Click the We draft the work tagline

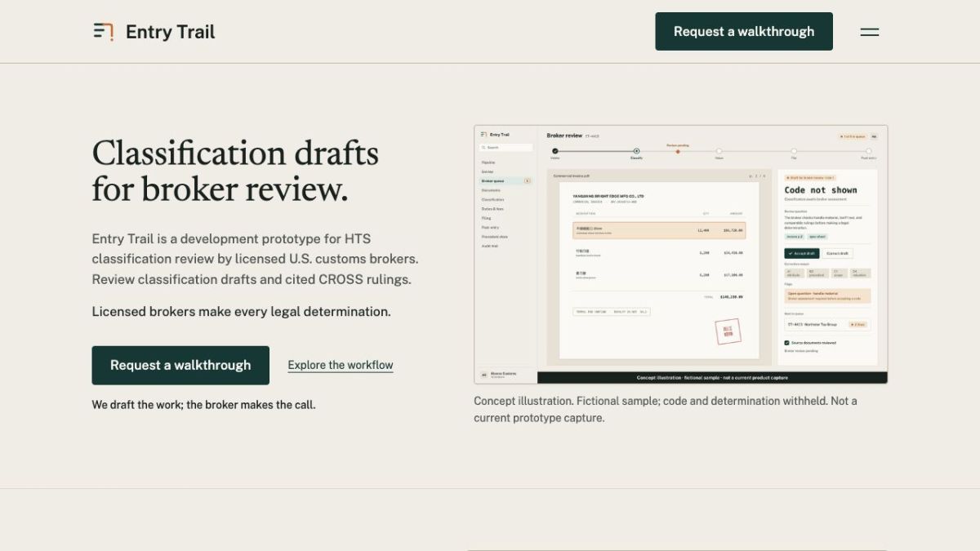203,405
